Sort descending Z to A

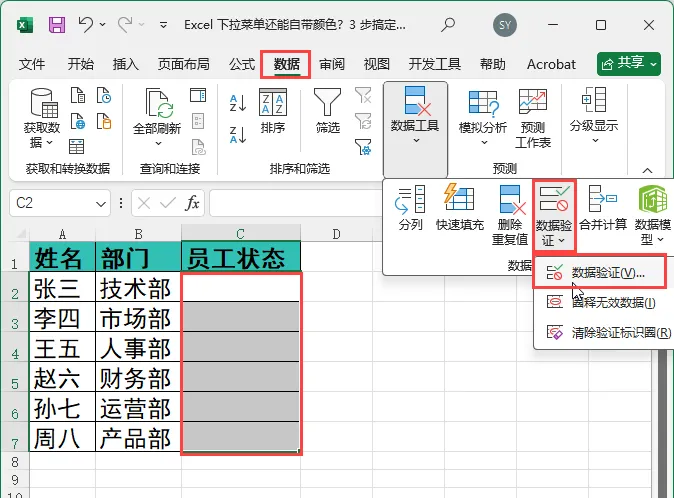click(238, 135)
